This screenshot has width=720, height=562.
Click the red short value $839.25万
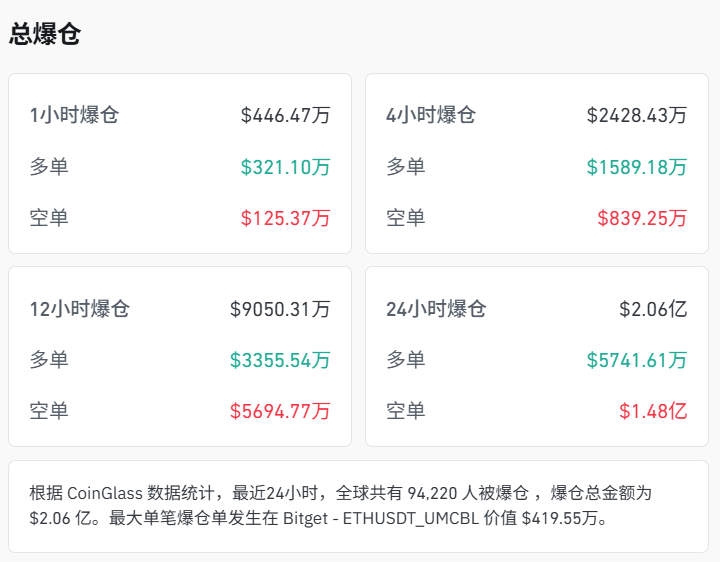tap(642, 218)
